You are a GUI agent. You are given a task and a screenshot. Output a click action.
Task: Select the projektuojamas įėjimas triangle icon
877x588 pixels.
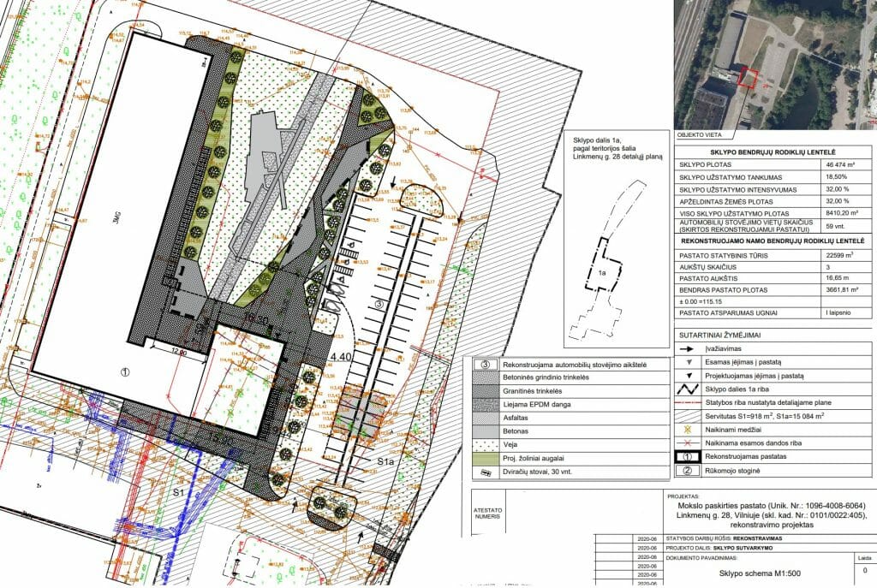coord(689,375)
